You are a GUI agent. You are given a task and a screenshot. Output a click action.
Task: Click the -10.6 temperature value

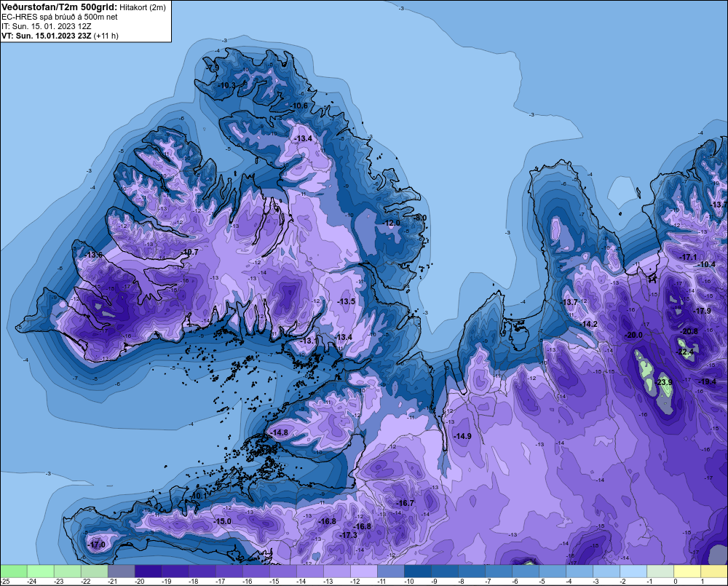(299, 106)
